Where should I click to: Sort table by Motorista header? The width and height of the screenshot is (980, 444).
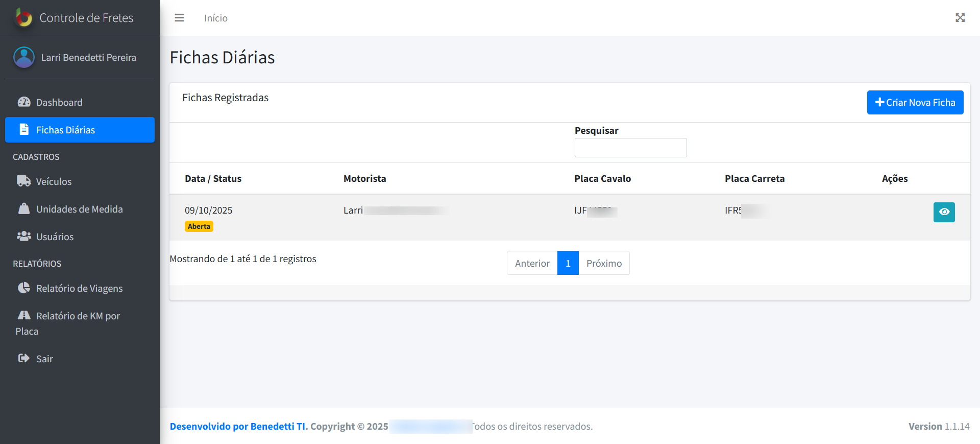click(364, 179)
